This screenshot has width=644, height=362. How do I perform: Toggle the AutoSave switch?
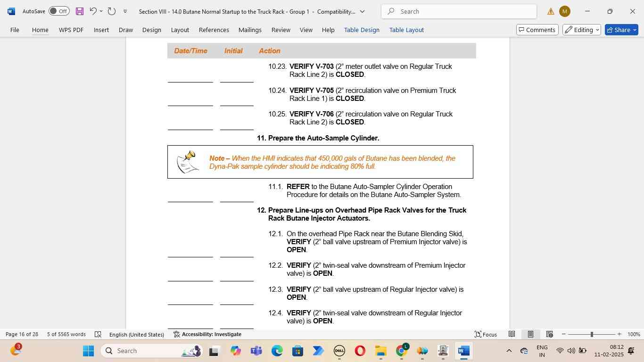point(59,11)
